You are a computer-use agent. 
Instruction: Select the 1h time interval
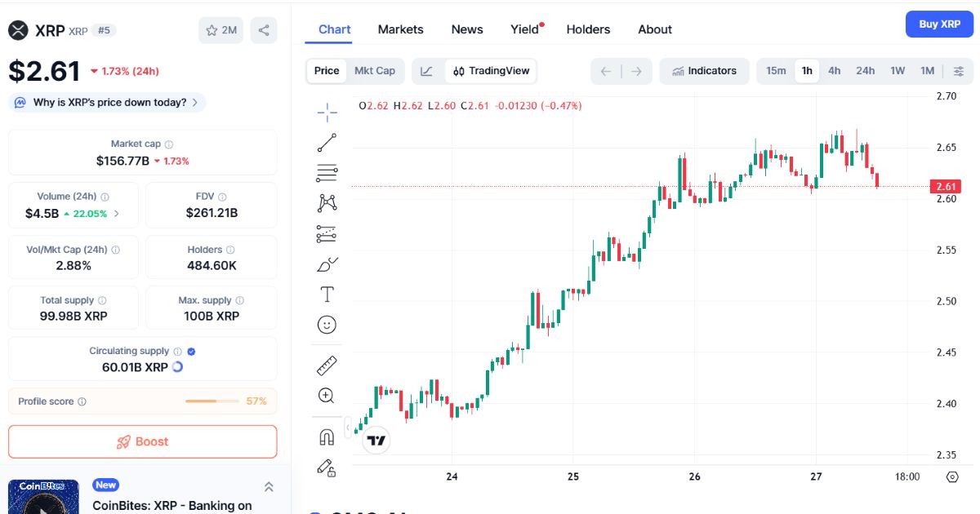[807, 71]
